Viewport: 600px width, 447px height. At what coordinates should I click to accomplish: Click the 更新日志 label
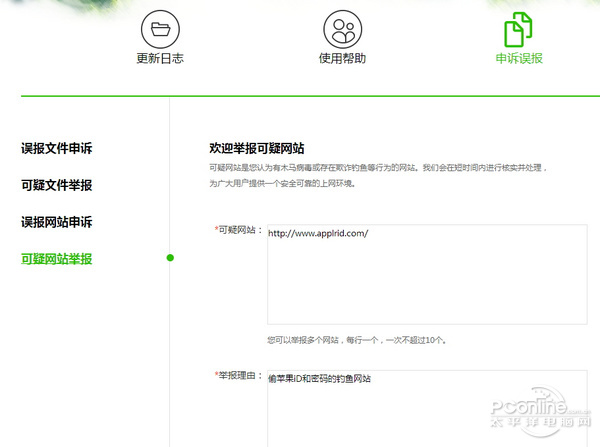click(x=160, y=59)
